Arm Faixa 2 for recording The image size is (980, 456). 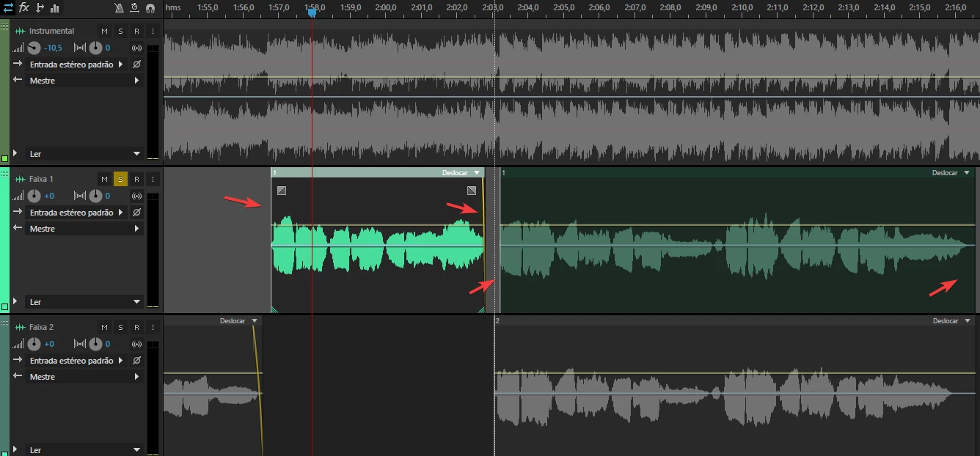pos(136,327)
